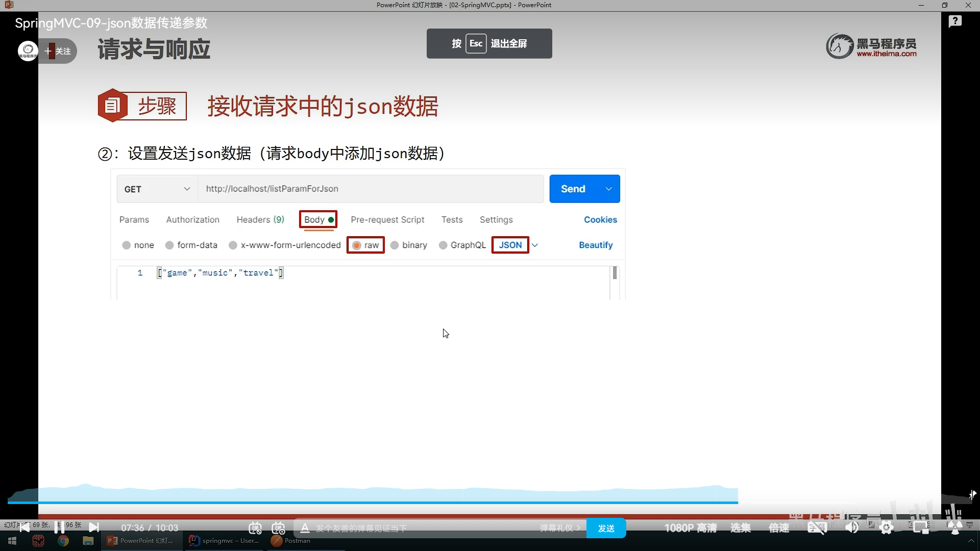Click the blue Send button

(573, 189)
